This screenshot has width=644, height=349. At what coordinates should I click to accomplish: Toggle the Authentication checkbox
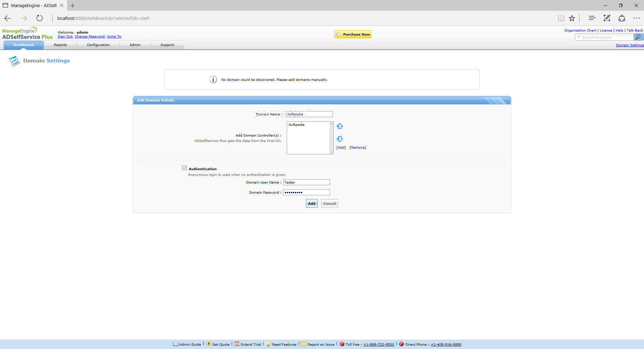coord(184,168)
